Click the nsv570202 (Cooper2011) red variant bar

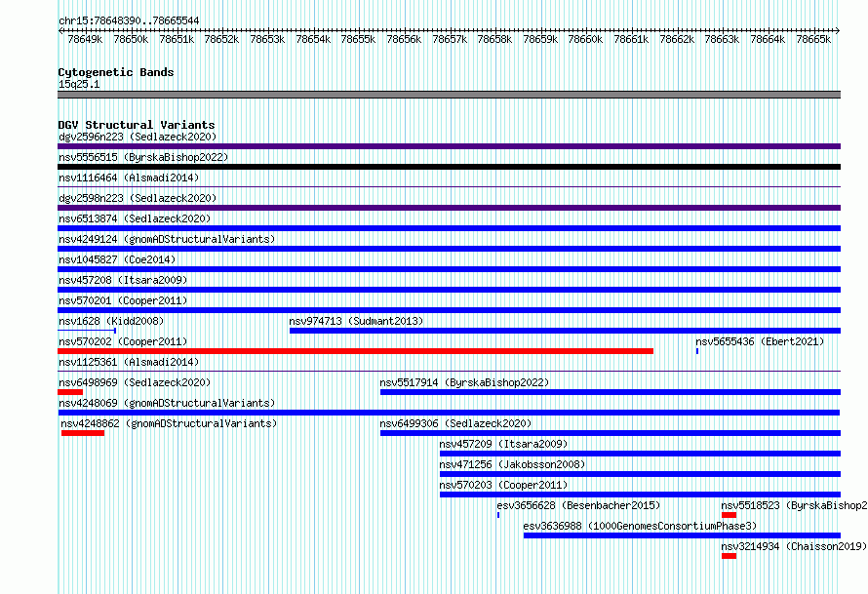[x=355, y=351]
